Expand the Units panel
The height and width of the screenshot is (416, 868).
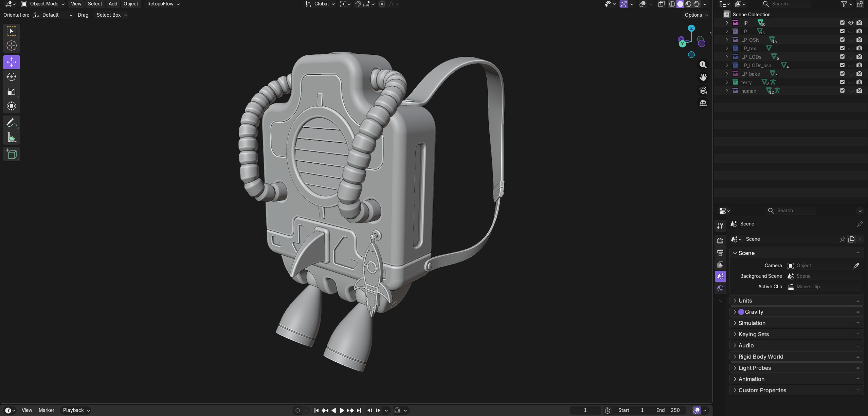click(745, 301)
